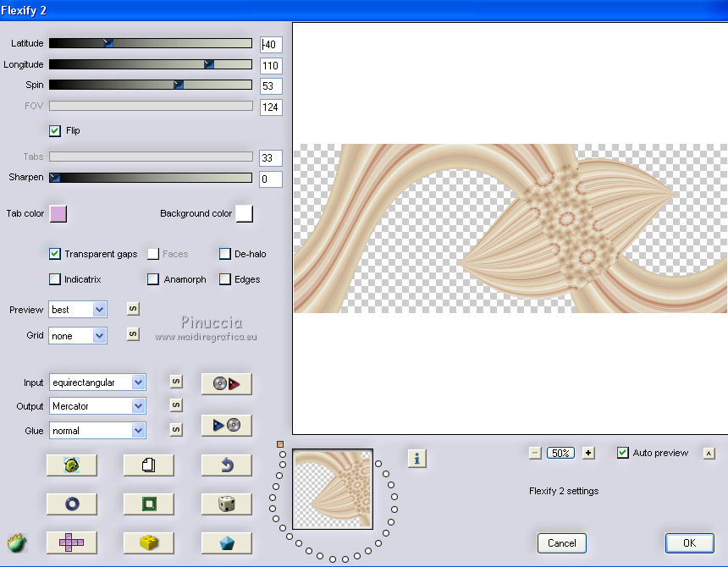This screenshot has height=567, width=728.
Task: Enable the Indicatrix checkbox
Action: 55,279
